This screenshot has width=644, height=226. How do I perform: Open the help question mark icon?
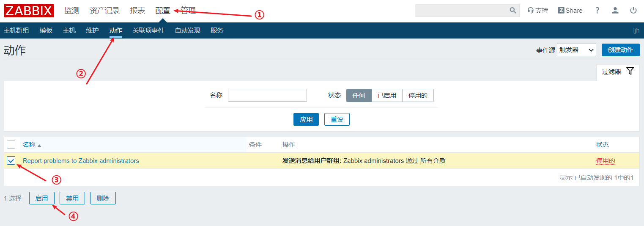tap(597, 11)
